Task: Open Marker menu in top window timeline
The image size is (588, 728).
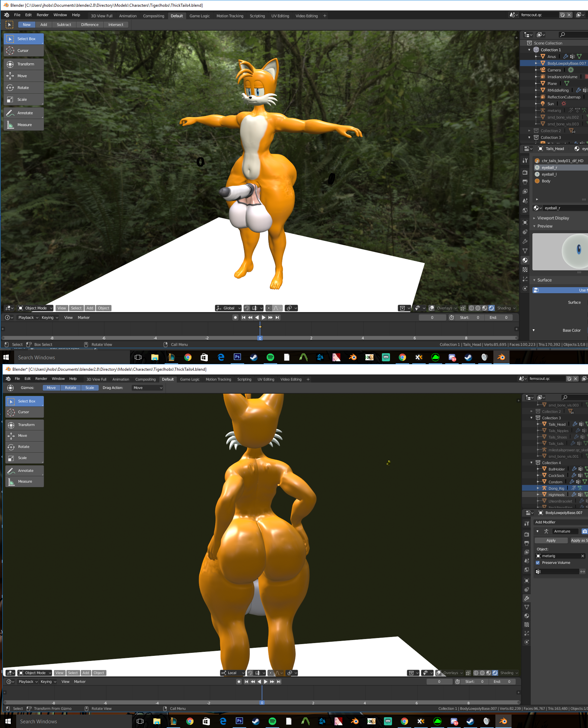Action: 84,317
